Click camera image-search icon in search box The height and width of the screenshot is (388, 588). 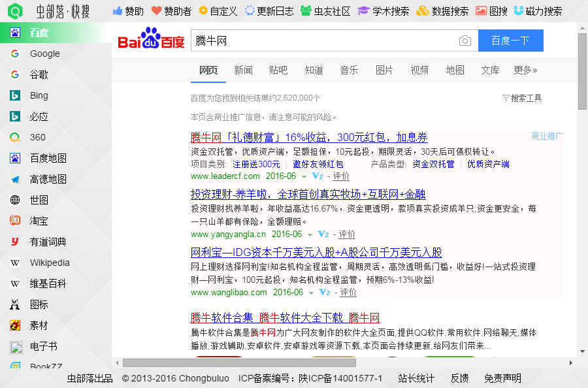pos(465,40)
